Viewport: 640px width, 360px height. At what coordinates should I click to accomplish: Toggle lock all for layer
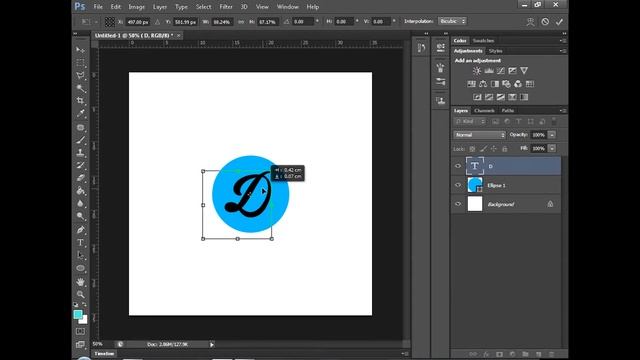(x=505, y=149)
